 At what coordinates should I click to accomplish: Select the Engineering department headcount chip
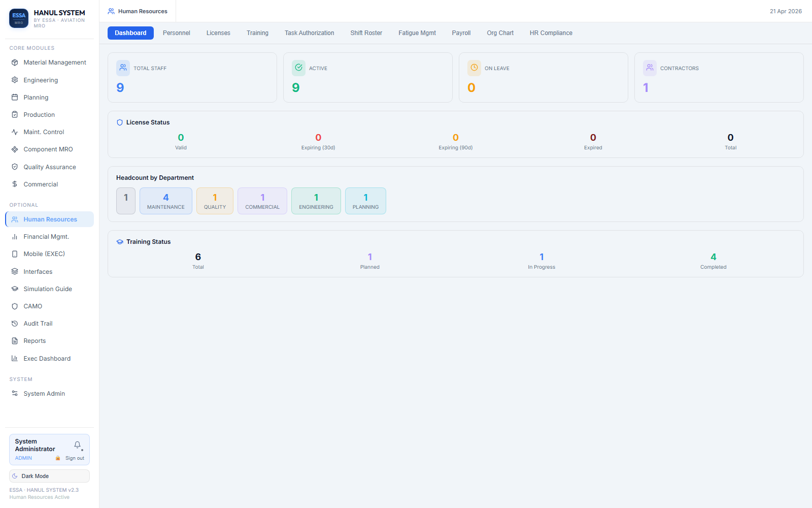(x=316, y=201)
